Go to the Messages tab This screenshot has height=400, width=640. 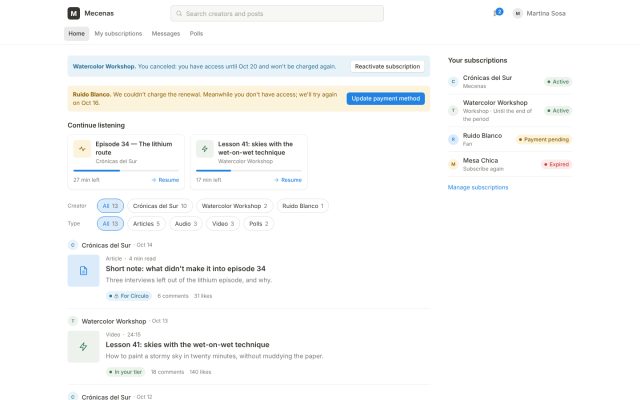[166, 33]
